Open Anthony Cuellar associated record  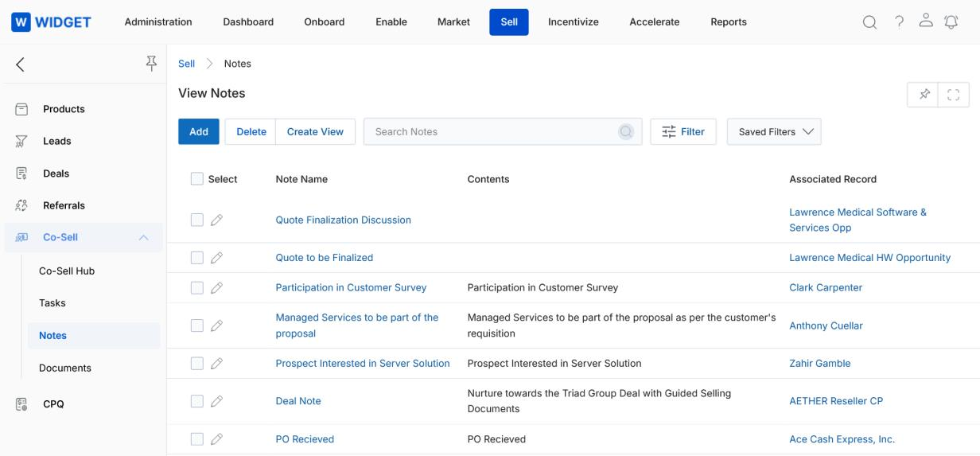[x=826, y=325]
